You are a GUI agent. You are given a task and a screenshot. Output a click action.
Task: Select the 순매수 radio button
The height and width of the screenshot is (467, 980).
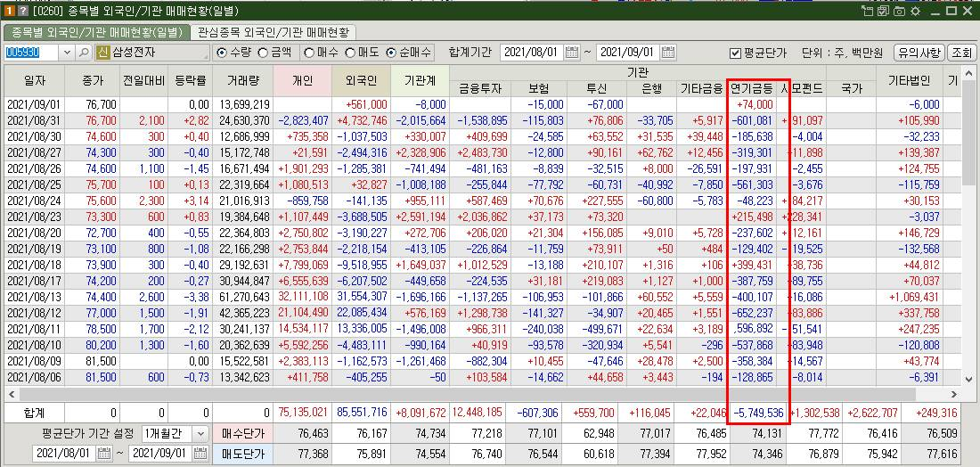pos(391,53)
